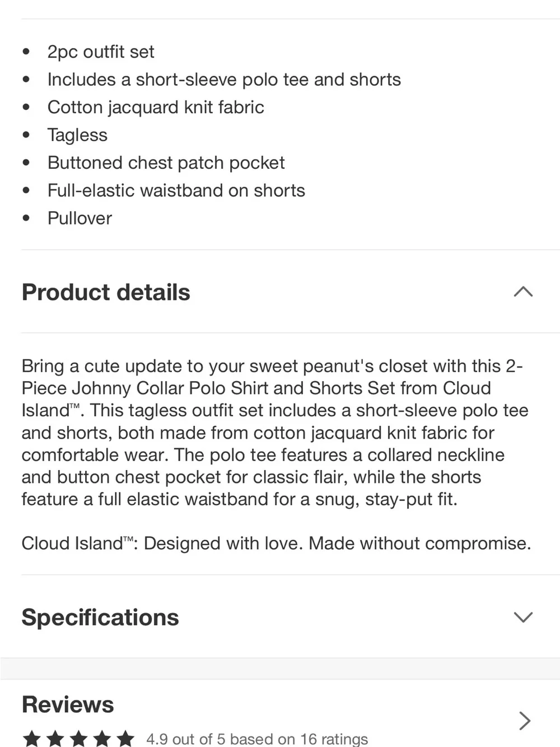
Task: Tap the 'Tagless' bullet item
Action: tap(77, 135)
